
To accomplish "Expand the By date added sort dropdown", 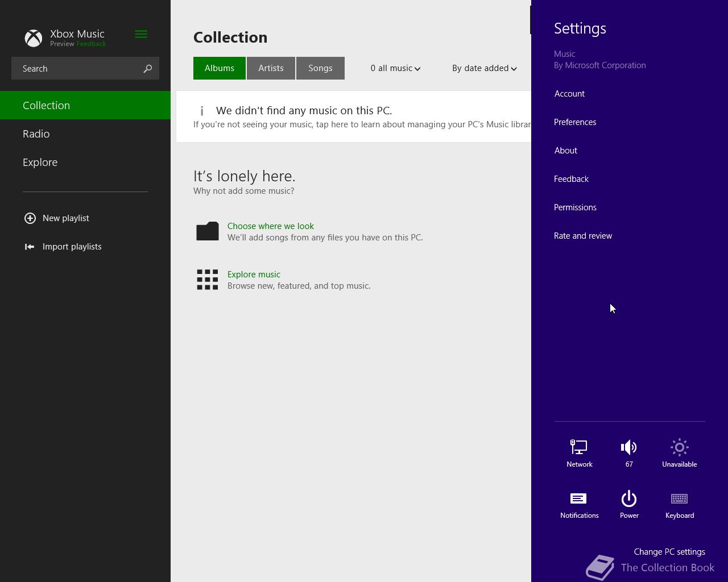I will (x=484, y=68).
